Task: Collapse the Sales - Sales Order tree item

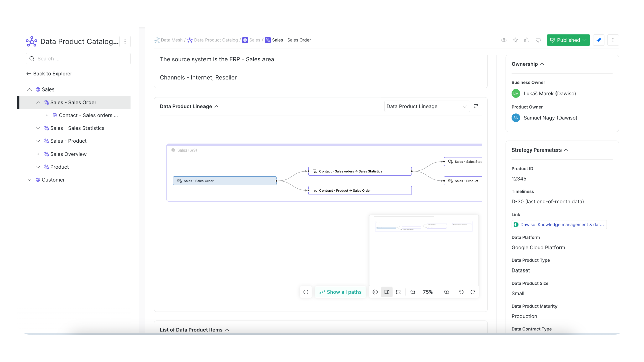Action: pos(38,102)
